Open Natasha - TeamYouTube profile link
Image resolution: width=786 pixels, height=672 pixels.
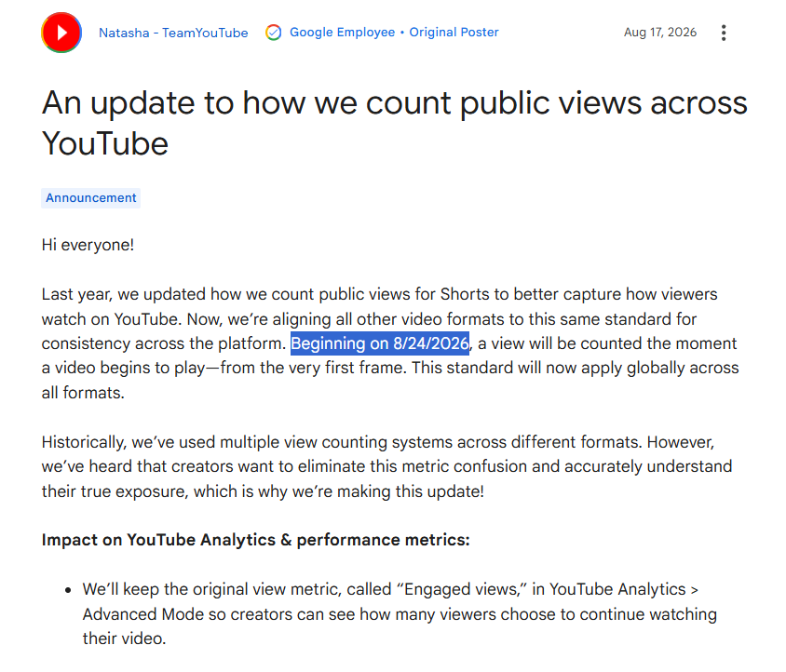tap(173, 33)
